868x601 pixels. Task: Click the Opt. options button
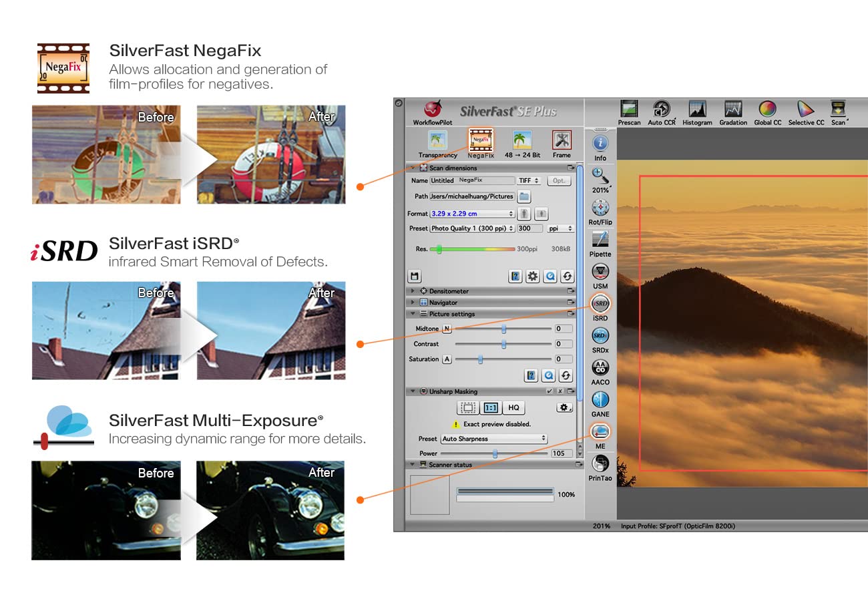pos(559,180)
